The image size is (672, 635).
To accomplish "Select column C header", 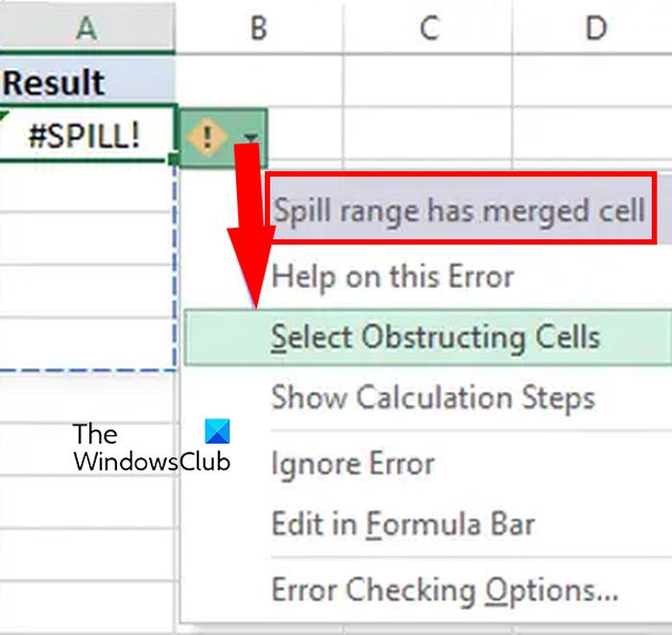I will coord(428,28).
